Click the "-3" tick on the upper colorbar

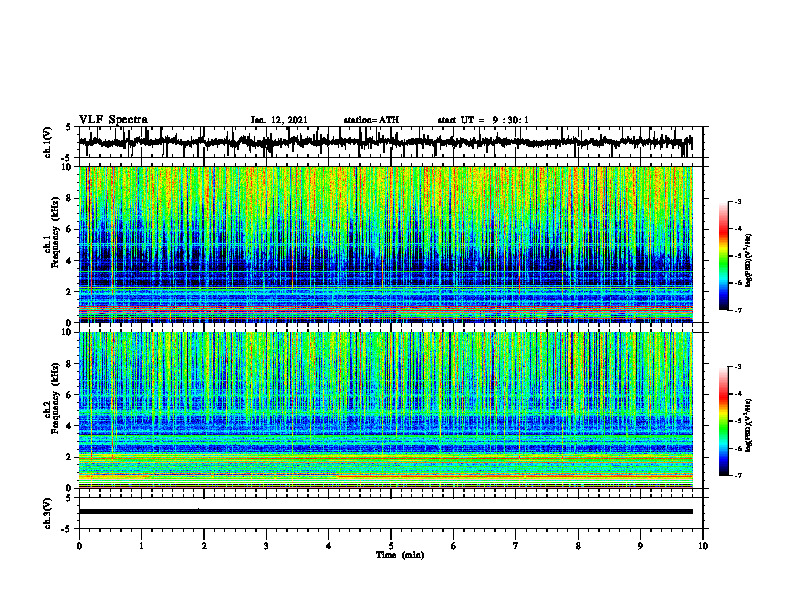coord(737,202)
